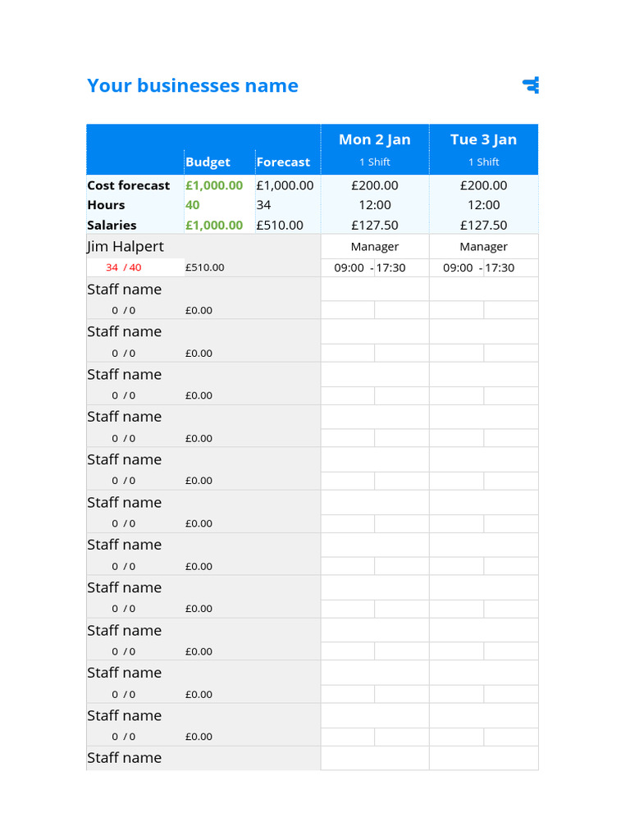Image resolution: width=630 pixels, height=840 pixels.
Task: Select Monday's £200.00 cost forecast cell
Action: click(x=375, y=185)
